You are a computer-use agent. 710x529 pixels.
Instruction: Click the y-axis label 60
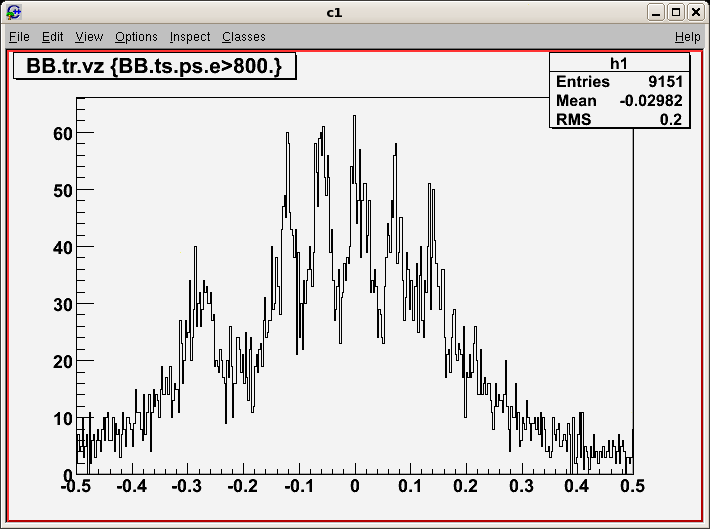coord(63,134)
